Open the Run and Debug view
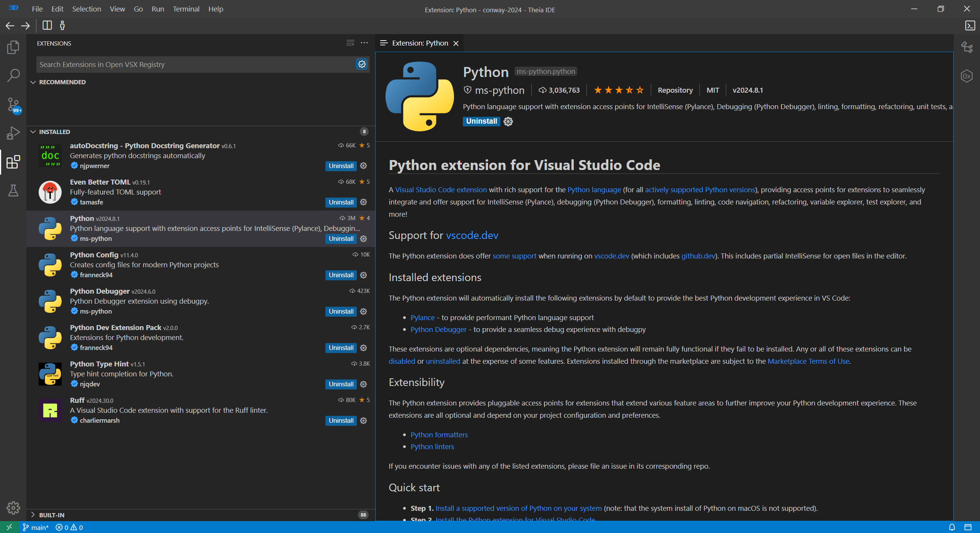This screenshot has height=533, width=980. pos(13,133)
